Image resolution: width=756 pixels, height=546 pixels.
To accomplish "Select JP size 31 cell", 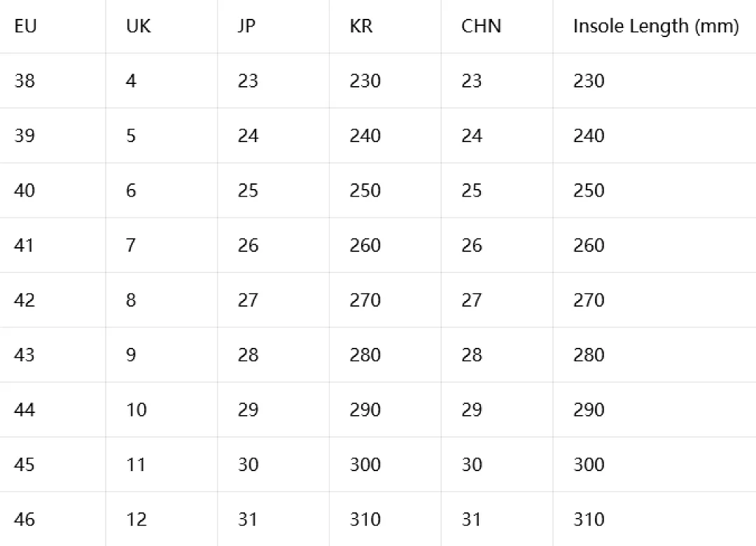I will [248, 519].
